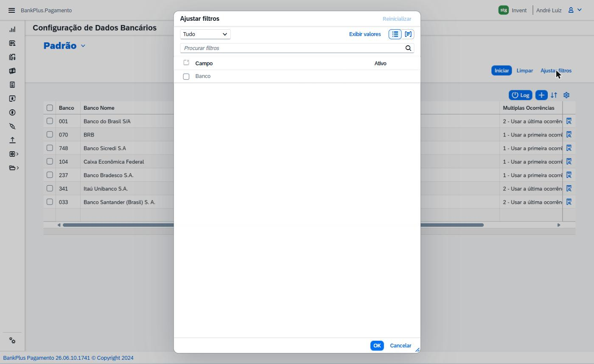This screenshot has height=364, width=594.
Task: Toggle the select-all checkbox in table header
Action: (50, 108)
